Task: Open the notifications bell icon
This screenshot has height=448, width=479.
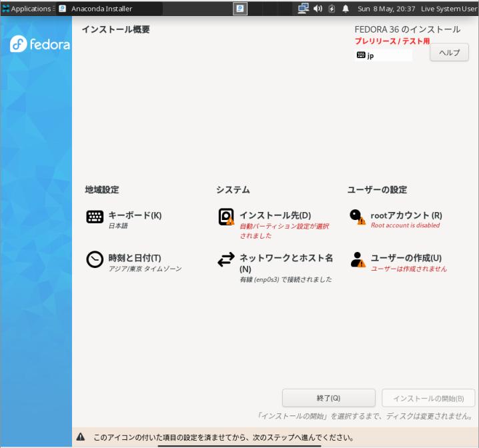Action: tap(346, 9)
